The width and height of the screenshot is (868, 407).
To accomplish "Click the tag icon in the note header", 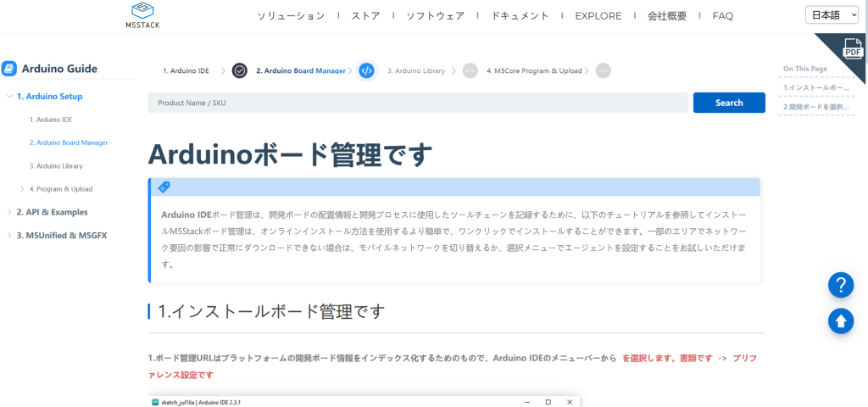I will tap(164, 187).
